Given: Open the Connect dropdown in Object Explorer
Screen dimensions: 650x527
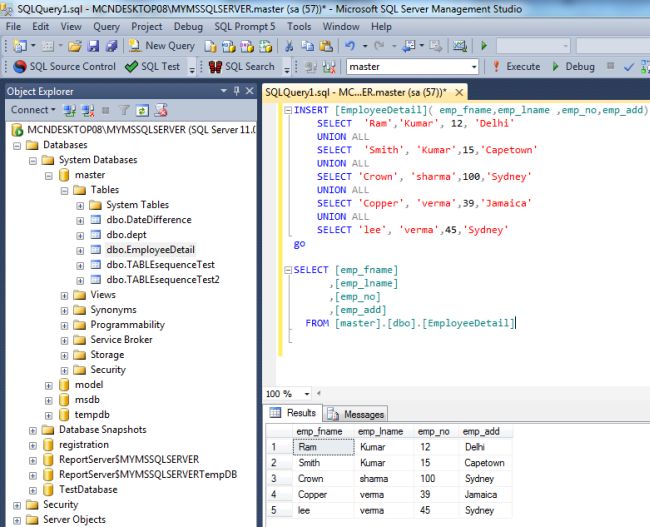Looking at the screenshot, I should click(x=33, y=110).
